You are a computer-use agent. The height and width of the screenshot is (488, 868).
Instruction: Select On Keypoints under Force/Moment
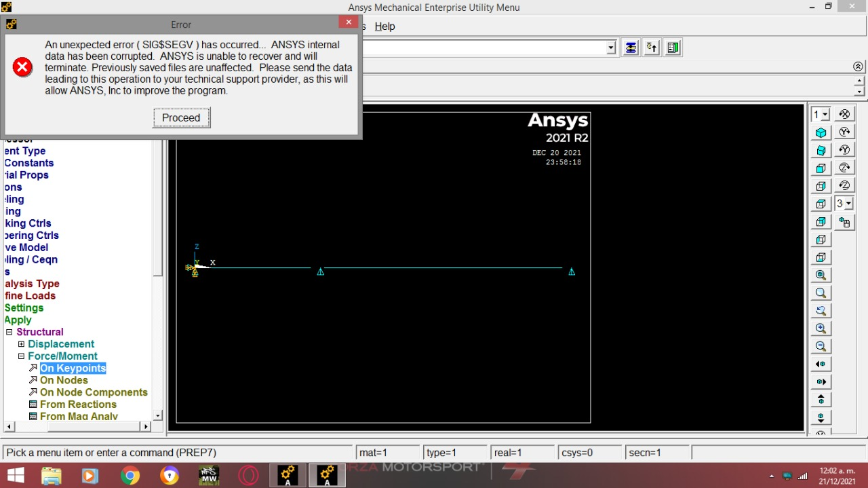coord(73,368)
